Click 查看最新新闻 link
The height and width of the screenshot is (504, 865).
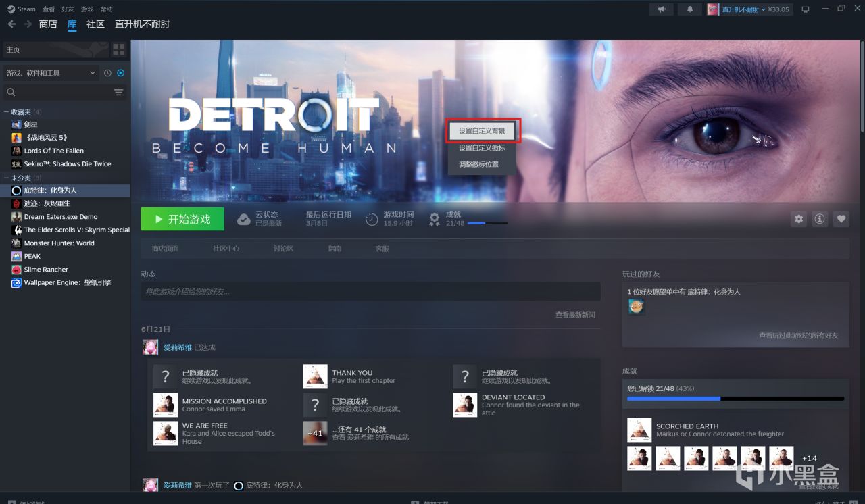click(x=575, y=315)
